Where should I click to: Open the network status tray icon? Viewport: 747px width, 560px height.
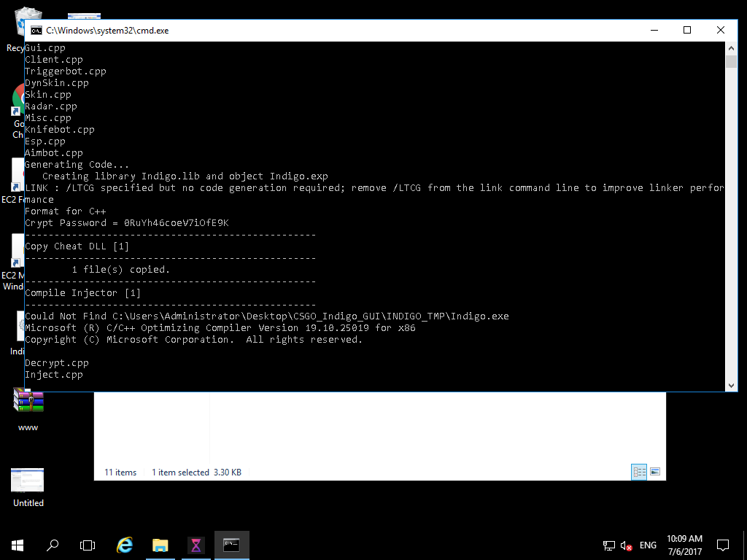(609, 545)
